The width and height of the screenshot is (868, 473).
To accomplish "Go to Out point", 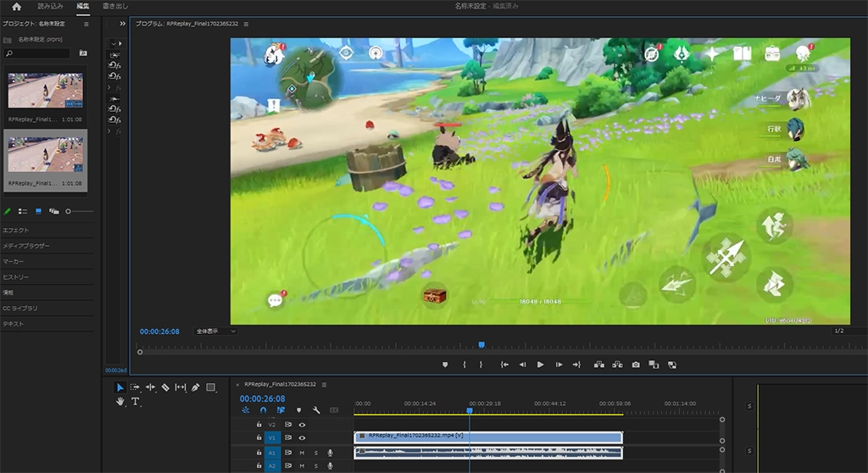I will coord(576,364).
